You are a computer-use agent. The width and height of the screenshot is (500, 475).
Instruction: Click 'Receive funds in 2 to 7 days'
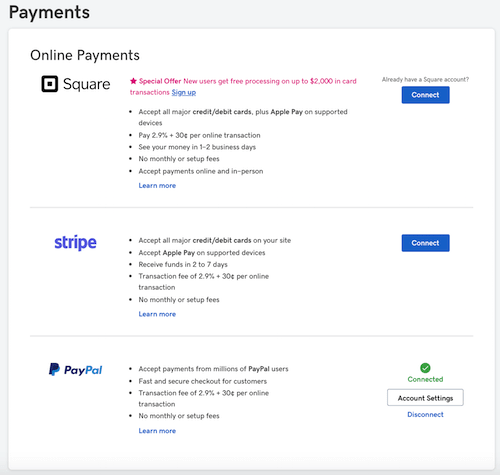pos(183,265)
